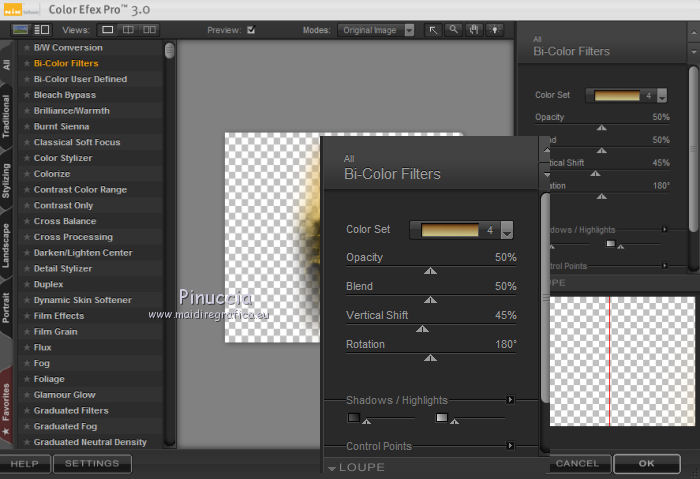Switch to thumbnail filter preview icon
Screen dimensions: 700x479
20,30
